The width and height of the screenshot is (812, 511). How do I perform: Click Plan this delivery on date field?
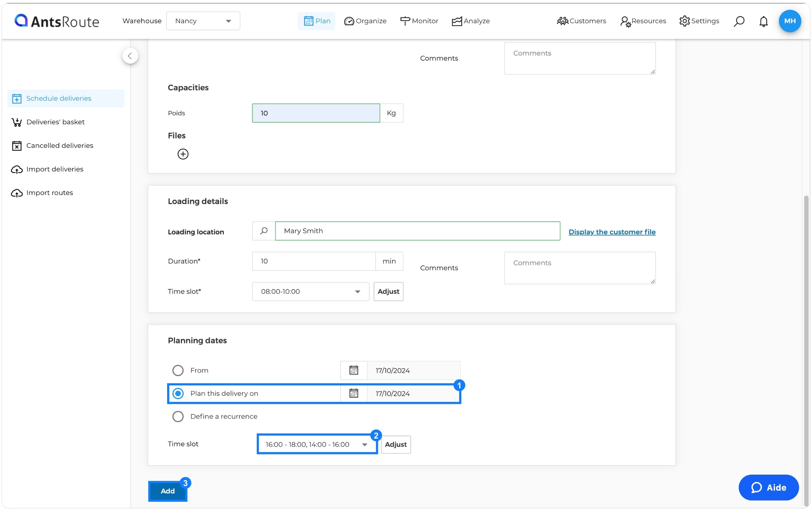point(413,393)
